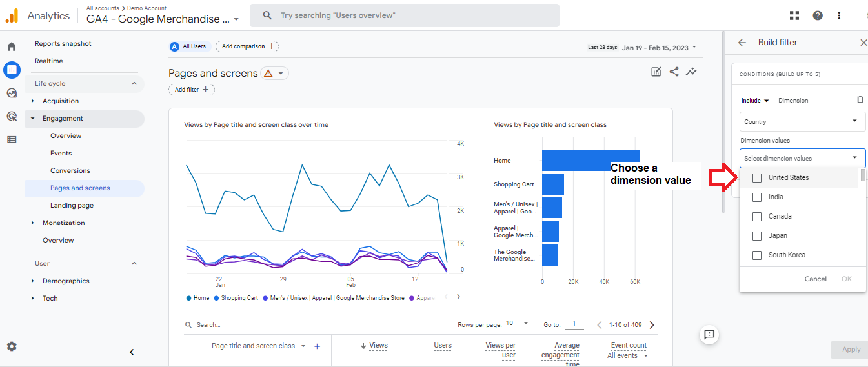
Task: Open the Advertising icon in left rail
Action: click(12, 116)
